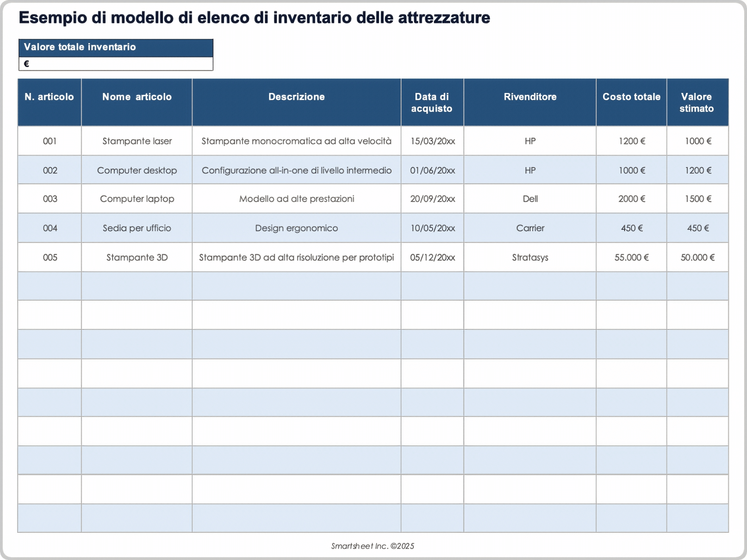Click the Costo totale column header
The image size is (747, 560).
(631, 97)
